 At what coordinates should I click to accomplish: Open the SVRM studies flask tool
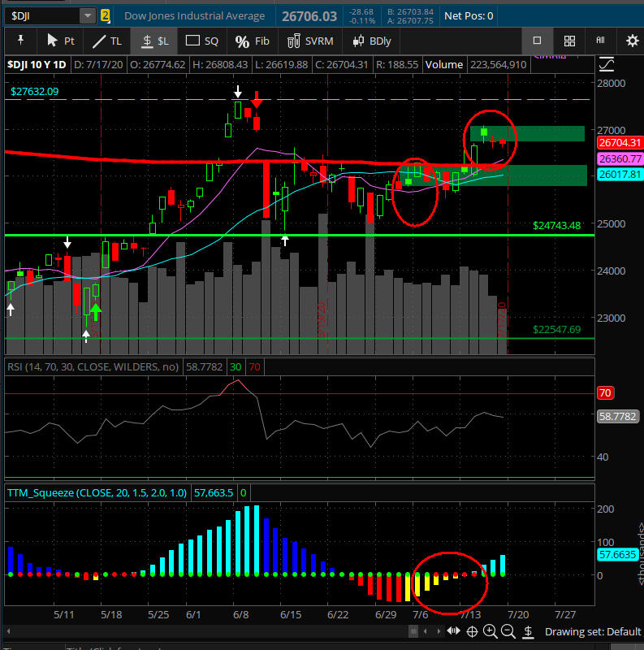pos(309,41)
